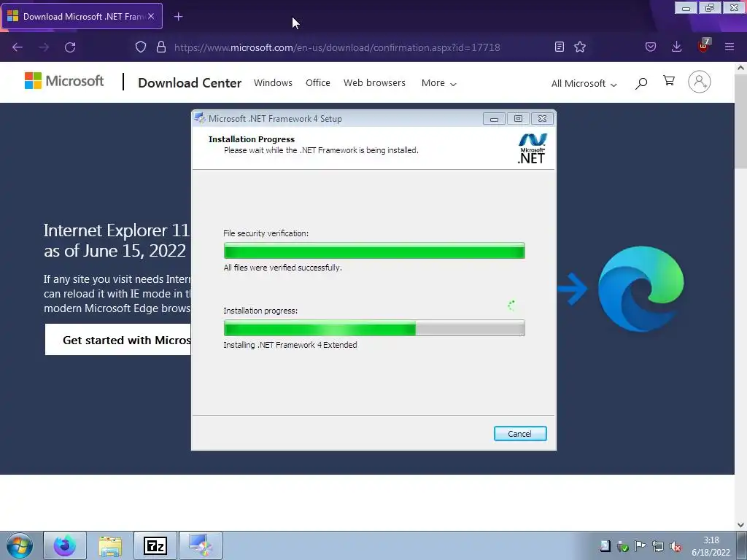Click the file security verification progress bar
The width and height of the screenshot is (747, 560).
pyautogui.click(x=374, y=251)
